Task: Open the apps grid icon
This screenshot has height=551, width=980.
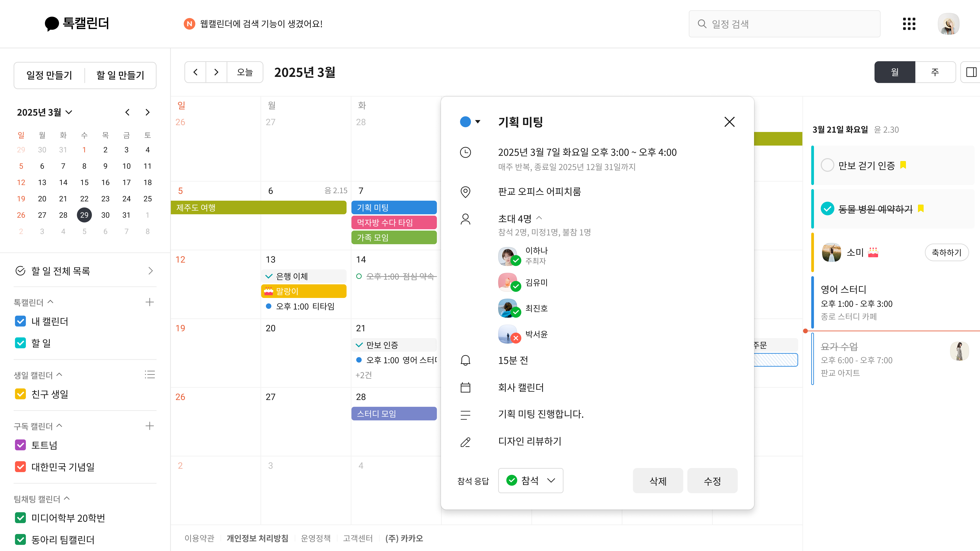Action: [909, 24]
